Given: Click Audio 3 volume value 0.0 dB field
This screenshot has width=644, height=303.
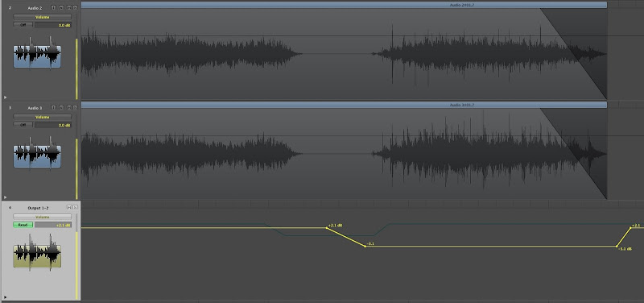Looking at the screenshot, I should (x=53, y=125).
